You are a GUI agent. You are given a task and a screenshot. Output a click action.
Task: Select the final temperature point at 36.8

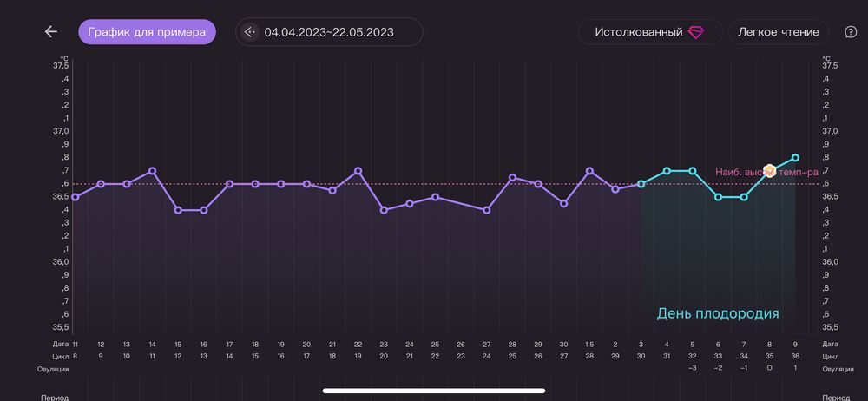[795, 158]
